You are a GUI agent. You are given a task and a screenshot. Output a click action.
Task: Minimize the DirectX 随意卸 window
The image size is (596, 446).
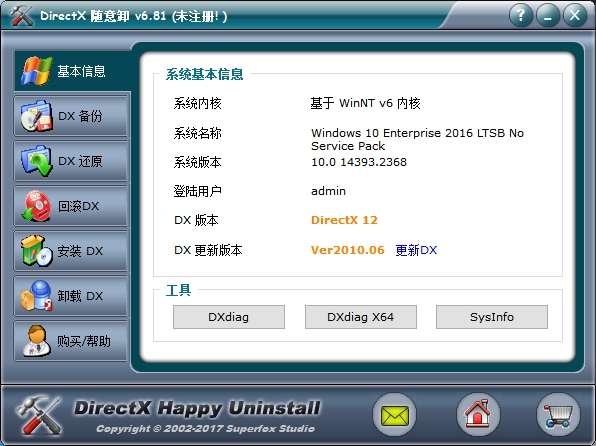pos(548,15)
